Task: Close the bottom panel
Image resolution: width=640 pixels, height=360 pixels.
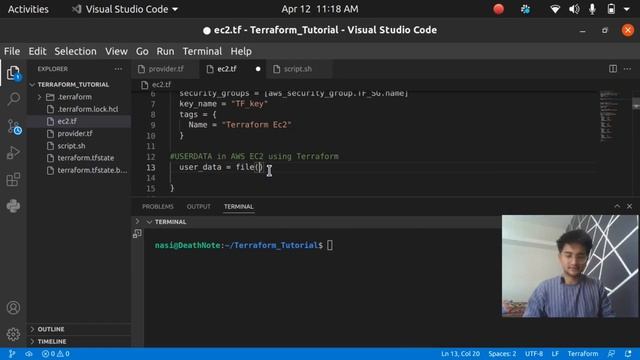Action: pyautogui.click(x=629, y=207)
